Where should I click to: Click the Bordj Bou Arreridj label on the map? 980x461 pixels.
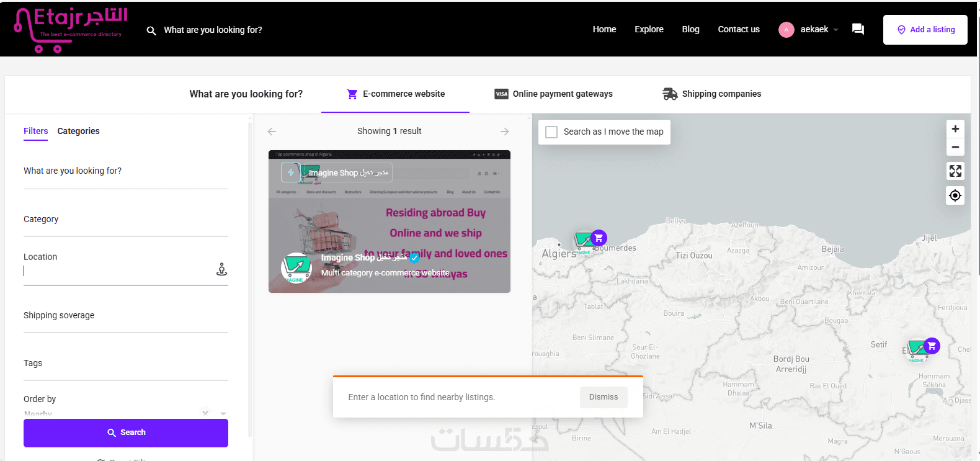[x=791, y=364]
